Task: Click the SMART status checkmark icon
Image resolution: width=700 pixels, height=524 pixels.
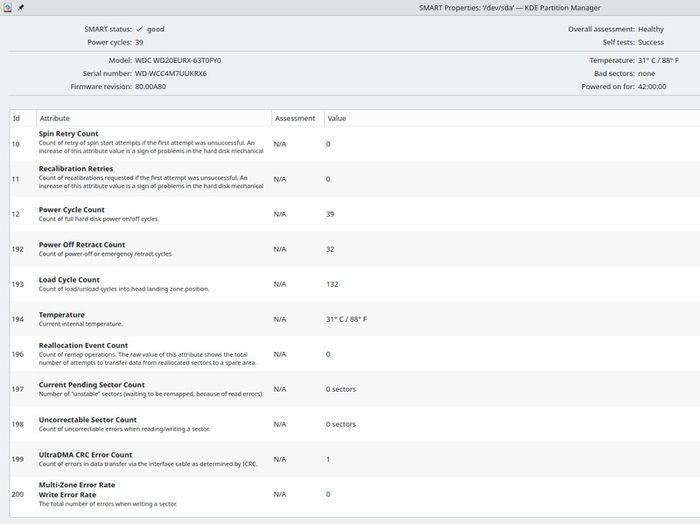Action: click(x=139, y=29)
